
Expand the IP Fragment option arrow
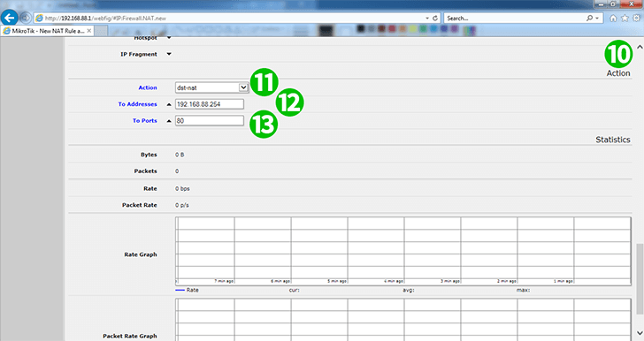(x=169, y=54)
